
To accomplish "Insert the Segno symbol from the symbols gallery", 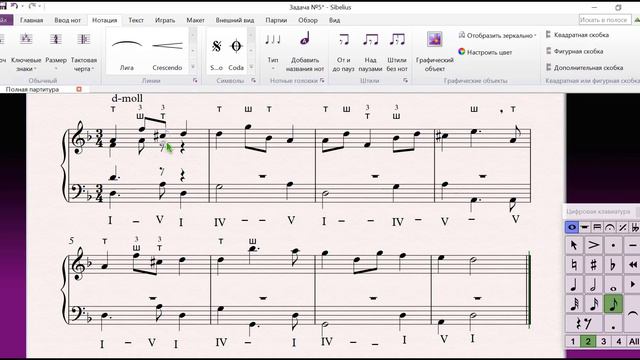I will coord(216,51).
